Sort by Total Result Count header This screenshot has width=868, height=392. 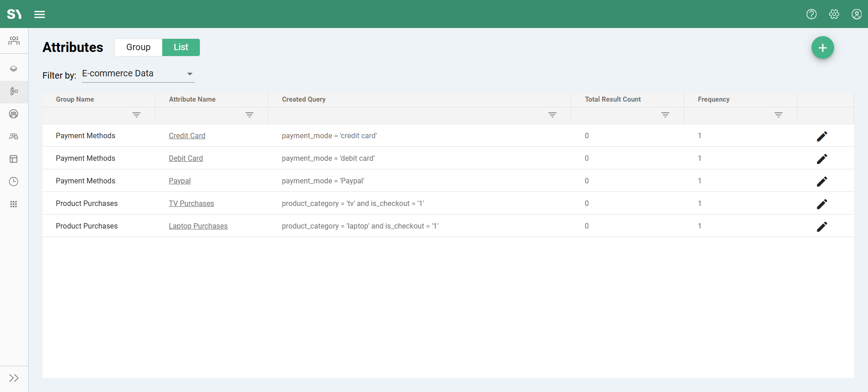pos(613,99)
